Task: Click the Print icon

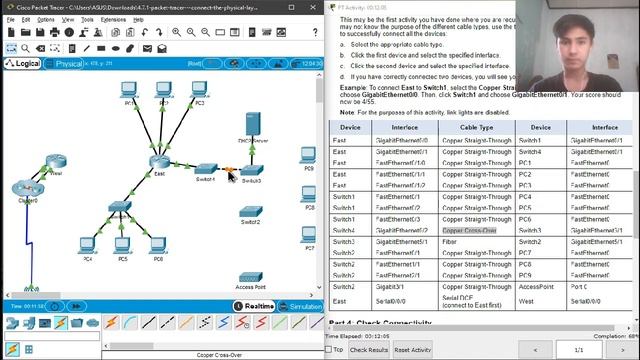Action: click(54, 32)
